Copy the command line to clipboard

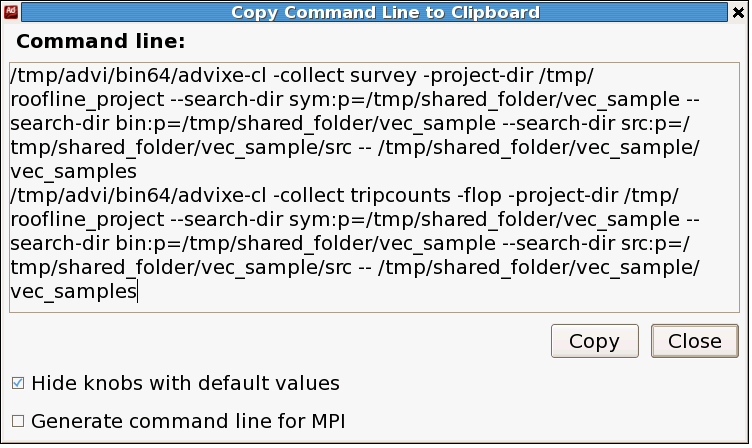[x=595, y=341]
